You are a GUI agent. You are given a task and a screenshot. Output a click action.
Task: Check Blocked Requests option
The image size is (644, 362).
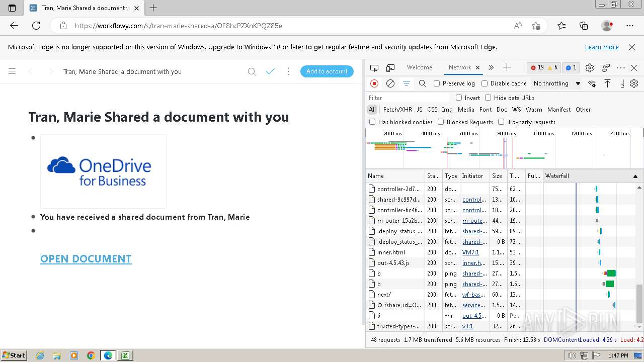441,122
